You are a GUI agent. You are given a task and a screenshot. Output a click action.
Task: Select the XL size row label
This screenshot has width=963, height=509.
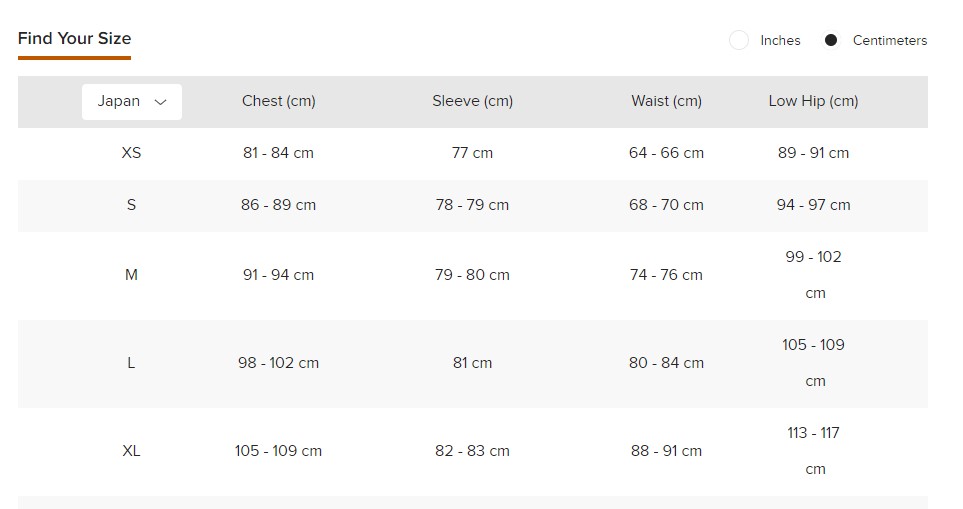point(131,451)
